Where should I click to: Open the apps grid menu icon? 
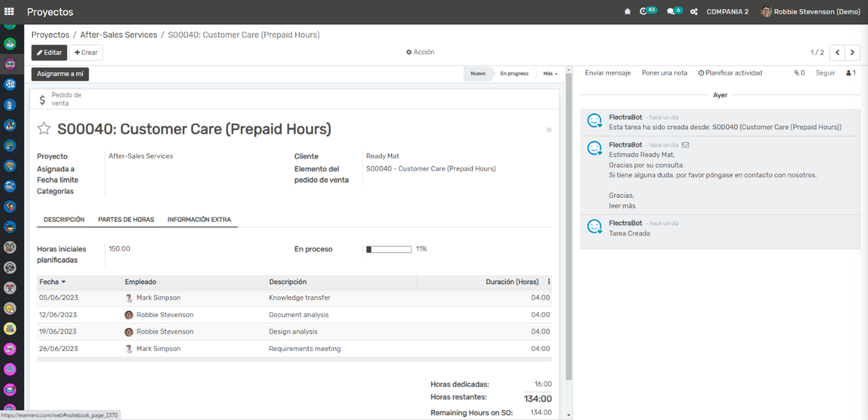pyautogui.click(x=9, y=11)
